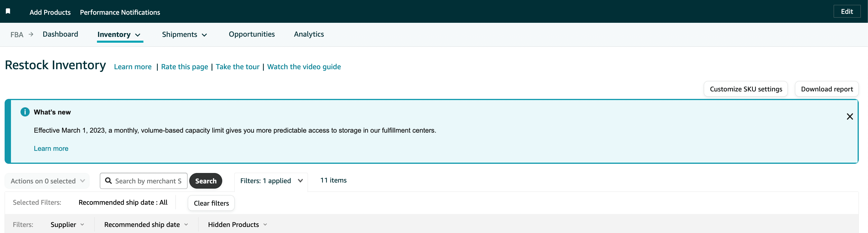Expand the Inventory menu
868x233 pixels.
(x=119, y=34)
